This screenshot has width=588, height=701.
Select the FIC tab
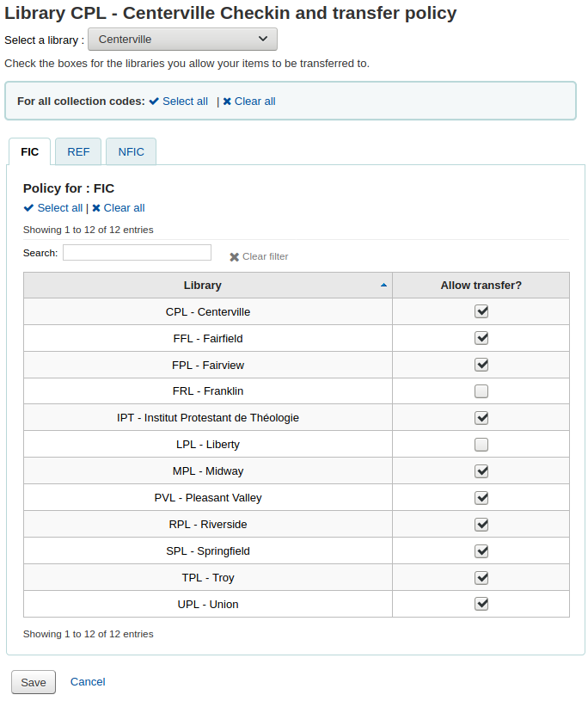pyautogui.click(x=30, y=152)
